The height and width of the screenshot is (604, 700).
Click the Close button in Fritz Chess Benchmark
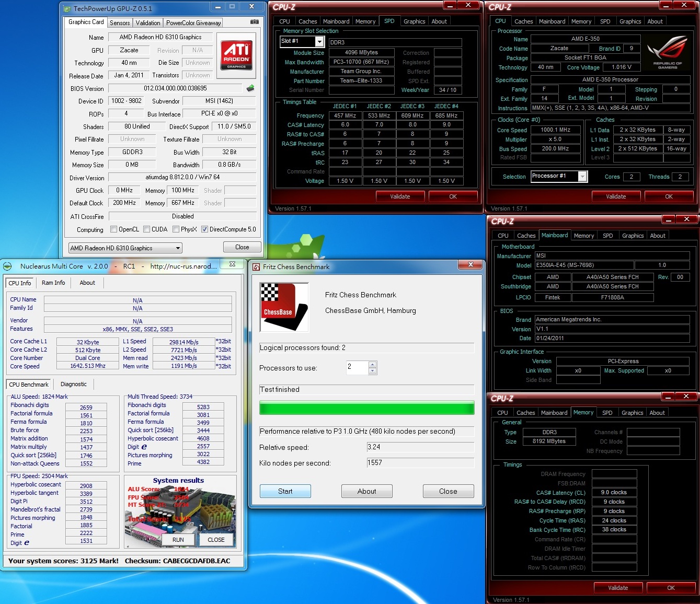[x=448, y=491]
